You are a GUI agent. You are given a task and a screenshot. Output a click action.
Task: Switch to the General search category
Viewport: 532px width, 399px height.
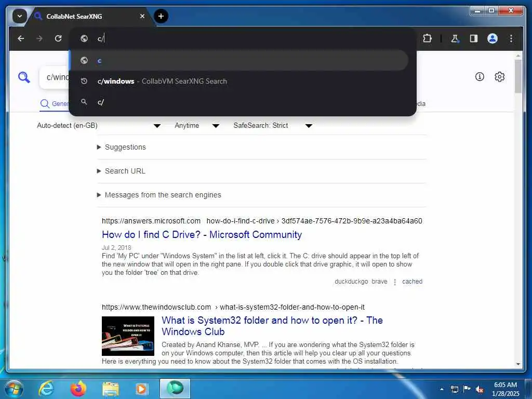[x=54, y=103]
